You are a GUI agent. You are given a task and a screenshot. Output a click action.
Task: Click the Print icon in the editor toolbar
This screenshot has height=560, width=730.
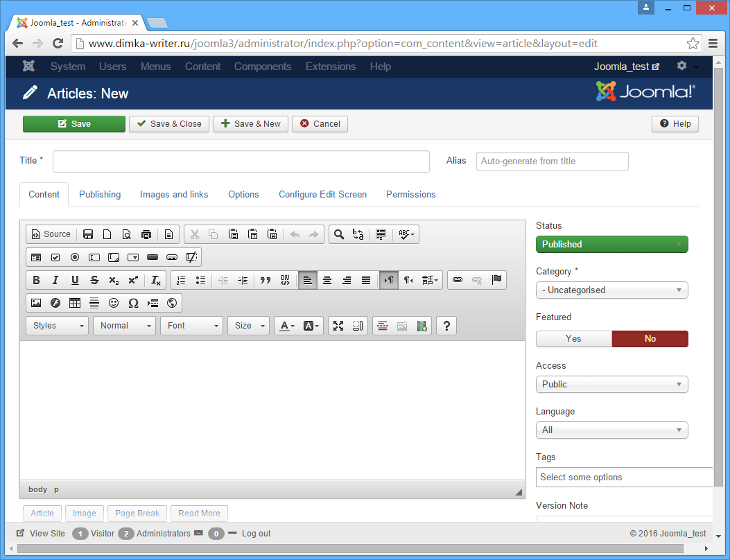coord(146,234)
